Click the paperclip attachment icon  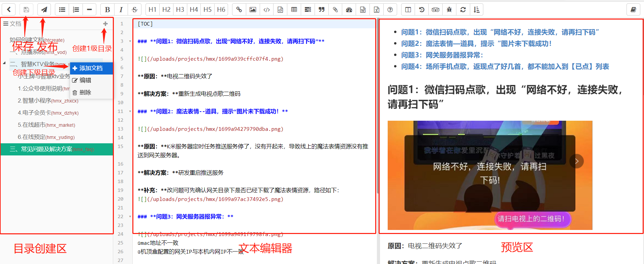click(x=335, y=9)
